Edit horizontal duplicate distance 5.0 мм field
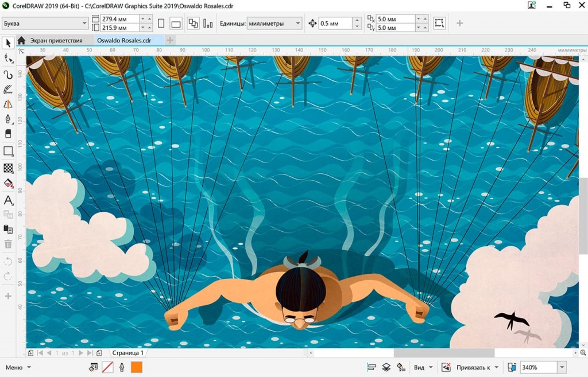 point(395,19)
